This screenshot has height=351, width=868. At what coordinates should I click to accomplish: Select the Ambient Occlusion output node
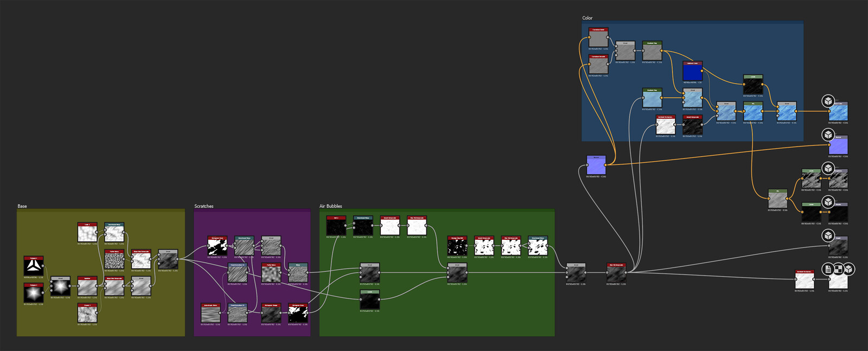pyautogui.click(x=838, y=279)
